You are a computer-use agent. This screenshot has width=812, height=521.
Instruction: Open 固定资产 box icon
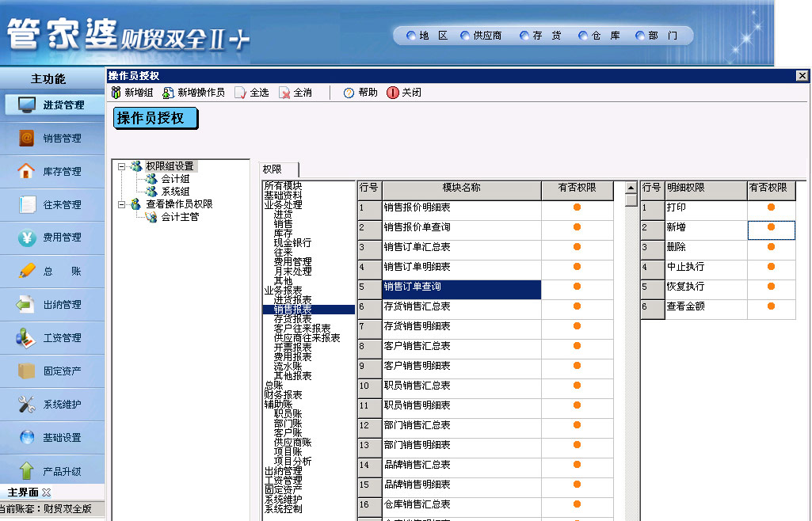point(26,371)
